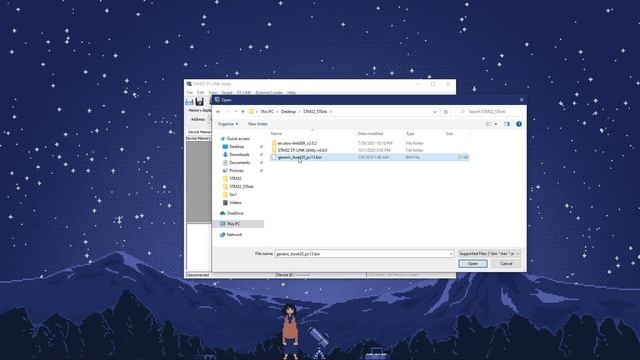Open the dialog Help icon
The height and width of the screenshot is (360, 640).
pyautogui.click(x=519, y=124)
